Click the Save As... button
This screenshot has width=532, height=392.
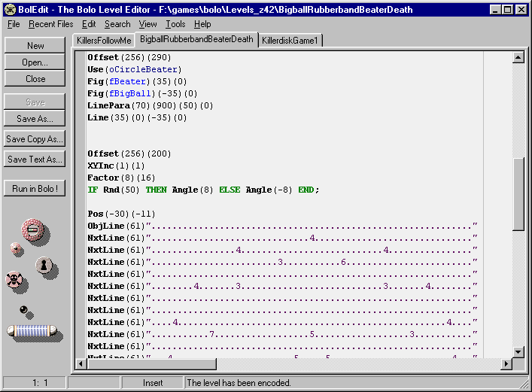[x=35, y=119]
